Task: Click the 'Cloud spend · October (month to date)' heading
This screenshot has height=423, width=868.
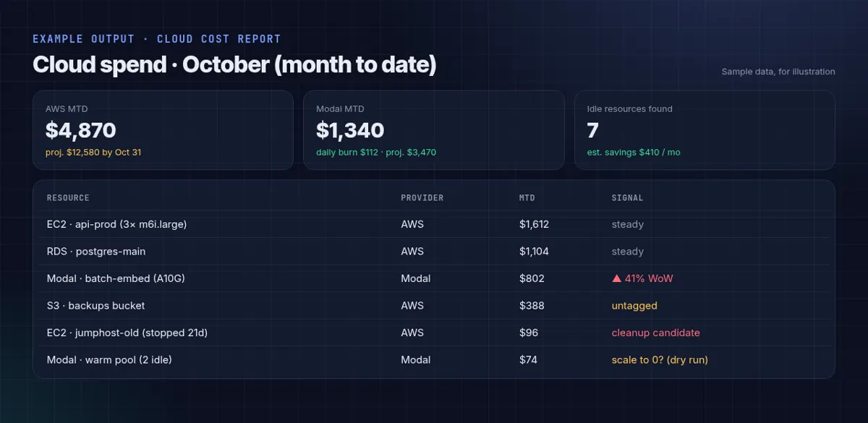Action: [234, 65]
